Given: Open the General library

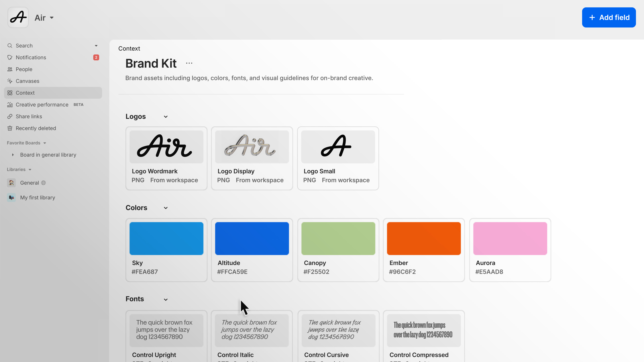Looking at the screenshot, I should pos(30,183).
